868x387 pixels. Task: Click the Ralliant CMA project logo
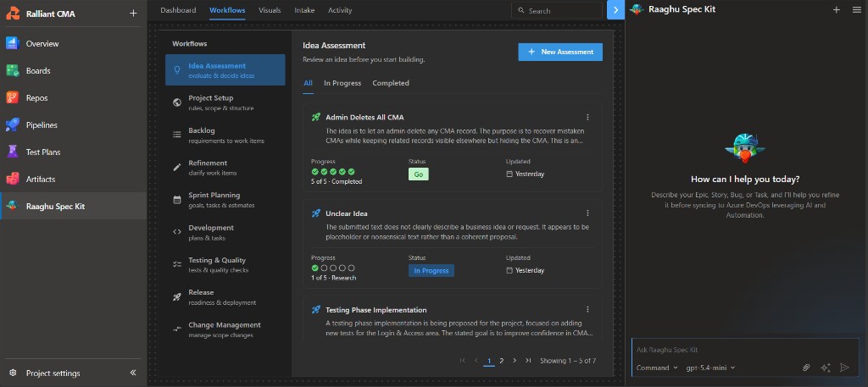[x=13, y=14]
